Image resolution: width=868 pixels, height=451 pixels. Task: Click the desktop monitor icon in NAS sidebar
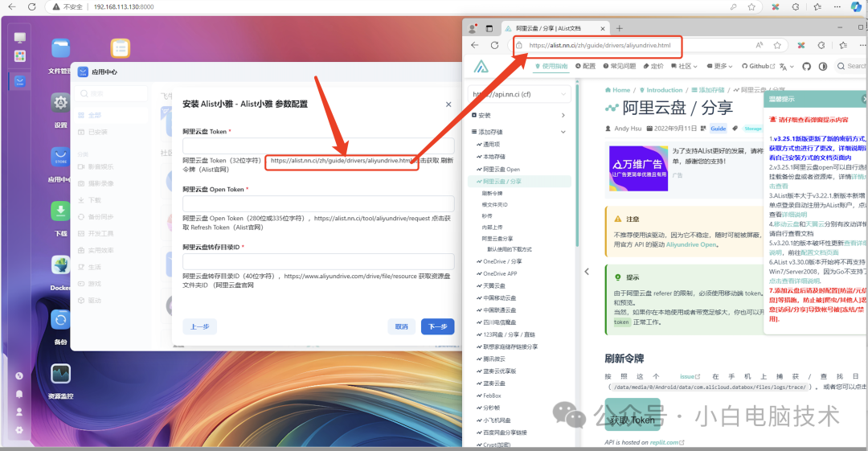click(x=20, y=38)
